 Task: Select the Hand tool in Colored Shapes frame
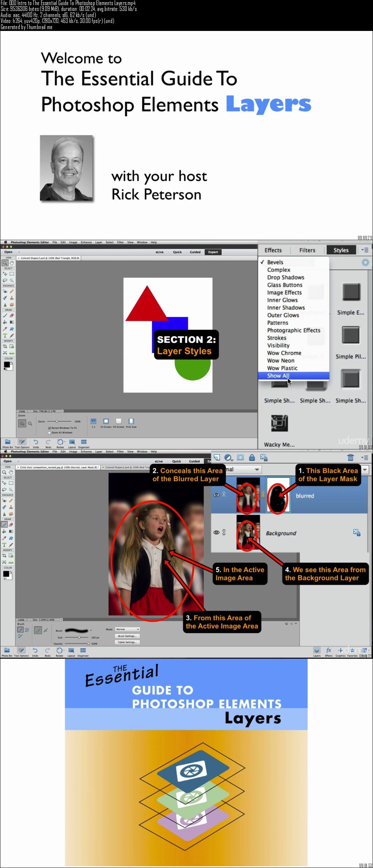[12, 263]
